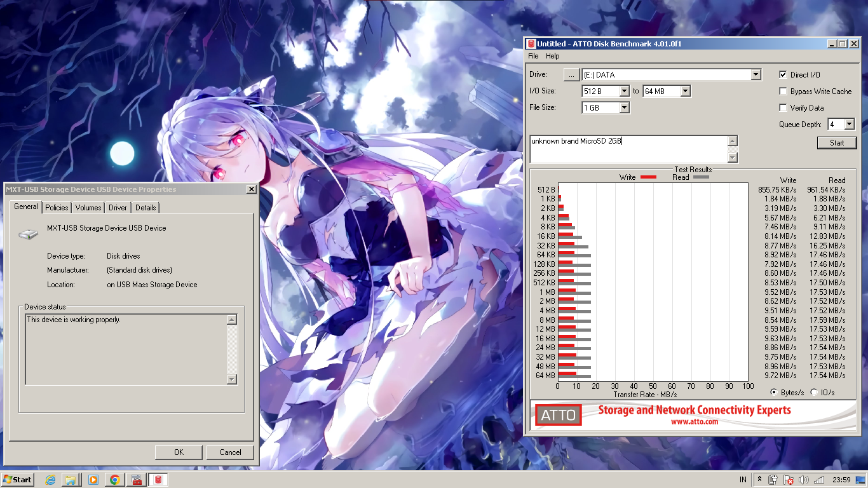Show hidden tray icons arrow
This screenshot has width=868, height=488.
(759, 480)
